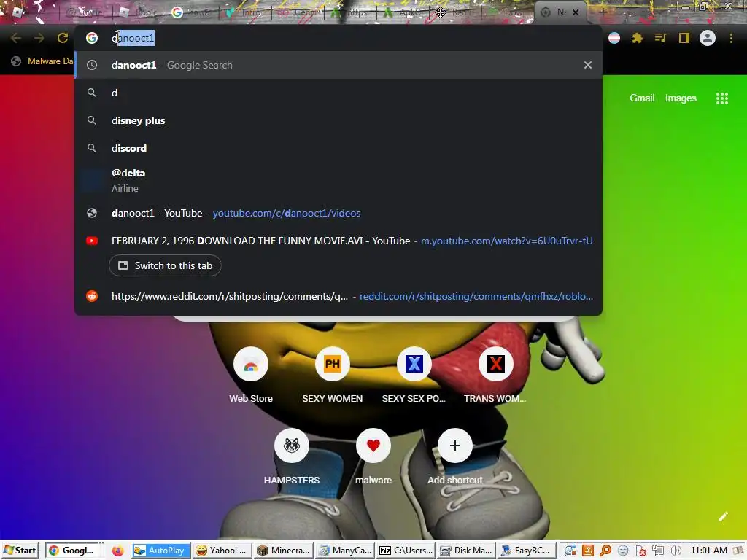
Task: Switch to the Yahoo! taskbar window
Action: [222, 551]
